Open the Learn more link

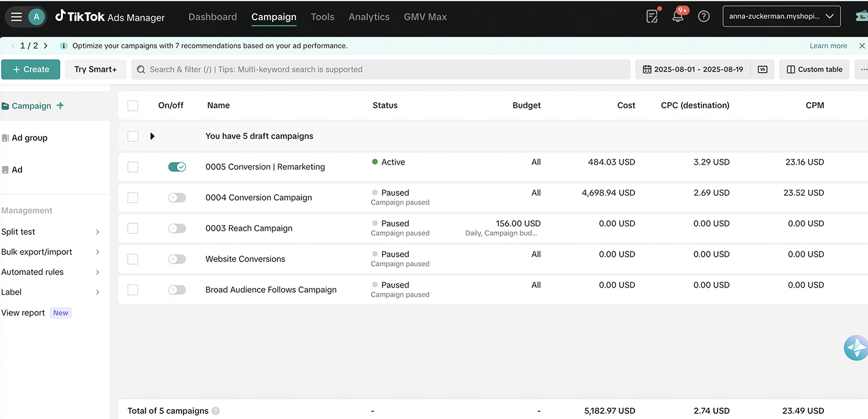[828, 46]
